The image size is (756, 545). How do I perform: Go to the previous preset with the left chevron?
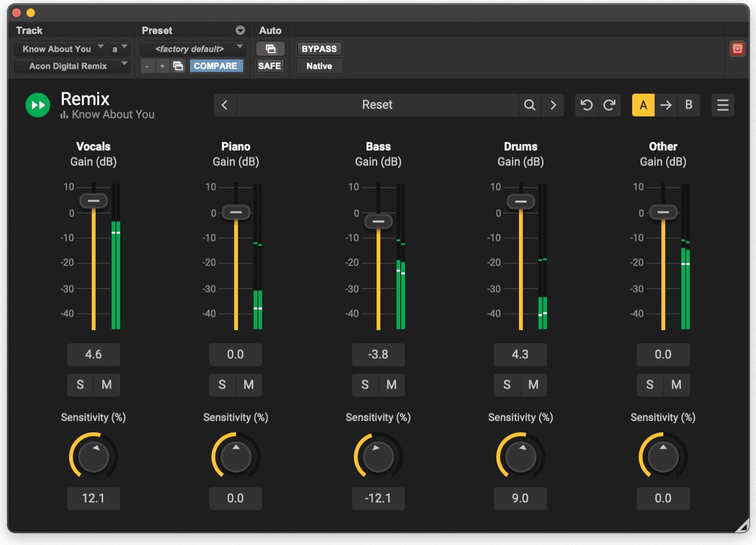click(225, 105)
